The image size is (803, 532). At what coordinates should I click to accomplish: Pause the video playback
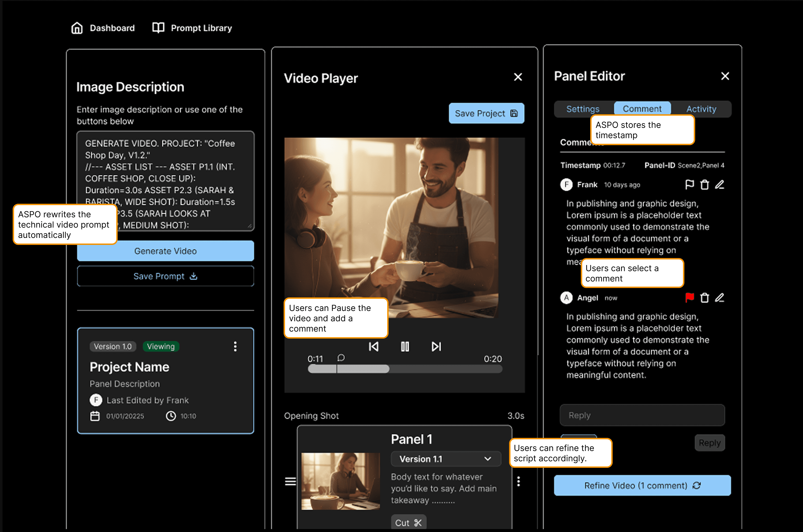405,346
